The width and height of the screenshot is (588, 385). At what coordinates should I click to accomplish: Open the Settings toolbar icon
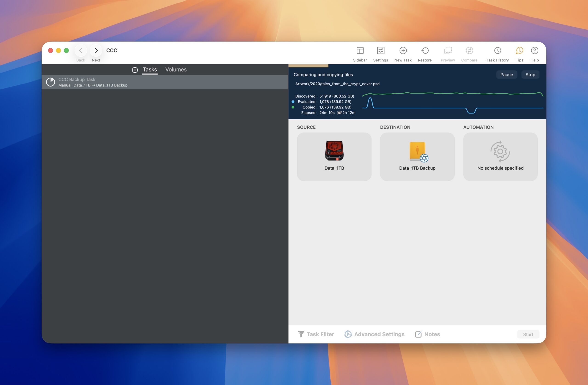[380, 51]
